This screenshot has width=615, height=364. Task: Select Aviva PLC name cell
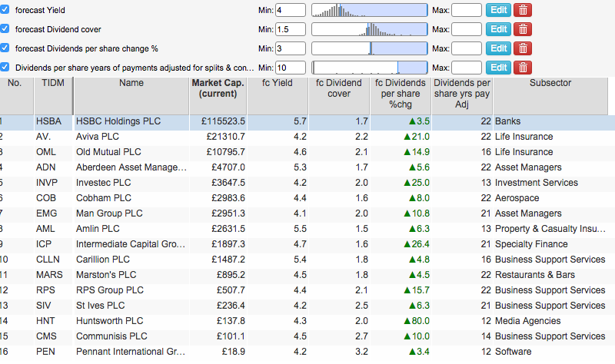coord(131,137)
